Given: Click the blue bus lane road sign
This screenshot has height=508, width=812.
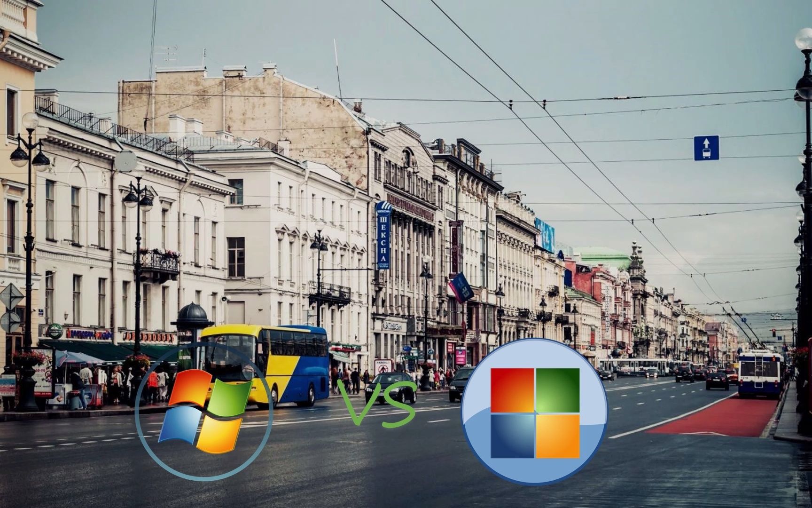Looking at the screenshot, I should (x=706, y=148).
